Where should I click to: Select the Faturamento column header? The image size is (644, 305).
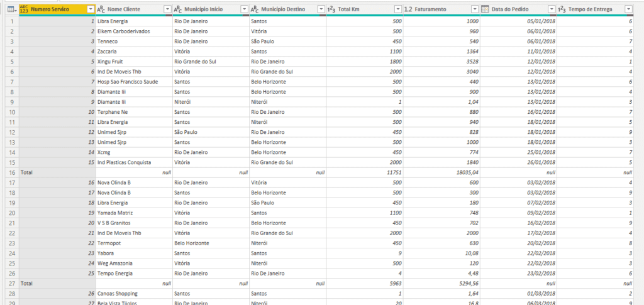[x=441, y=9]
